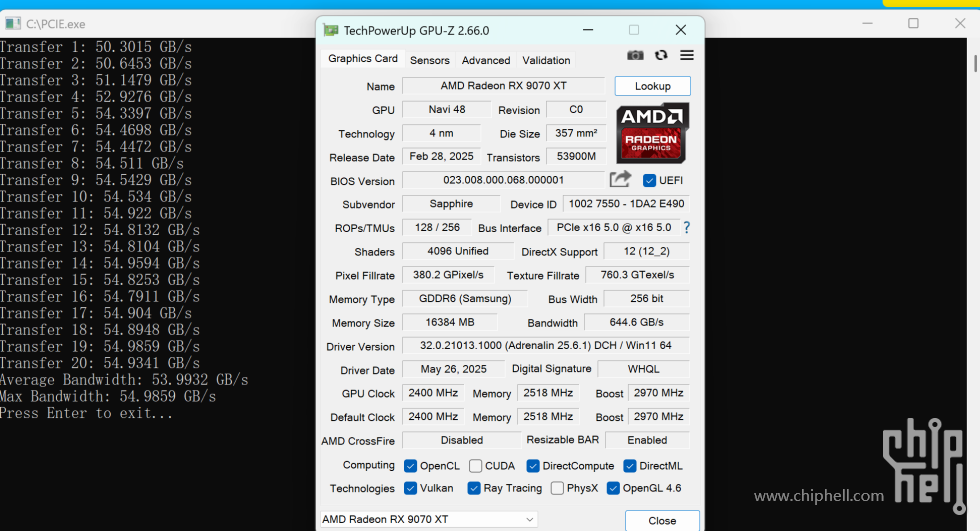Open the GPU-Z hamburger menu
Screen dimensions: 980x531
point(687,56)
